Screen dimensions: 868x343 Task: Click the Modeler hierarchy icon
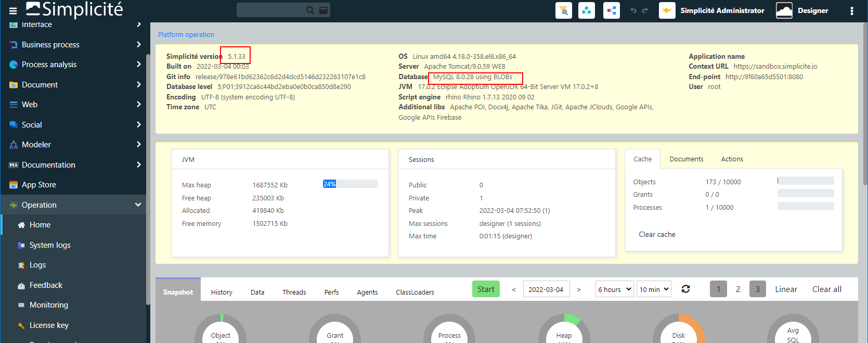(14, 145)
